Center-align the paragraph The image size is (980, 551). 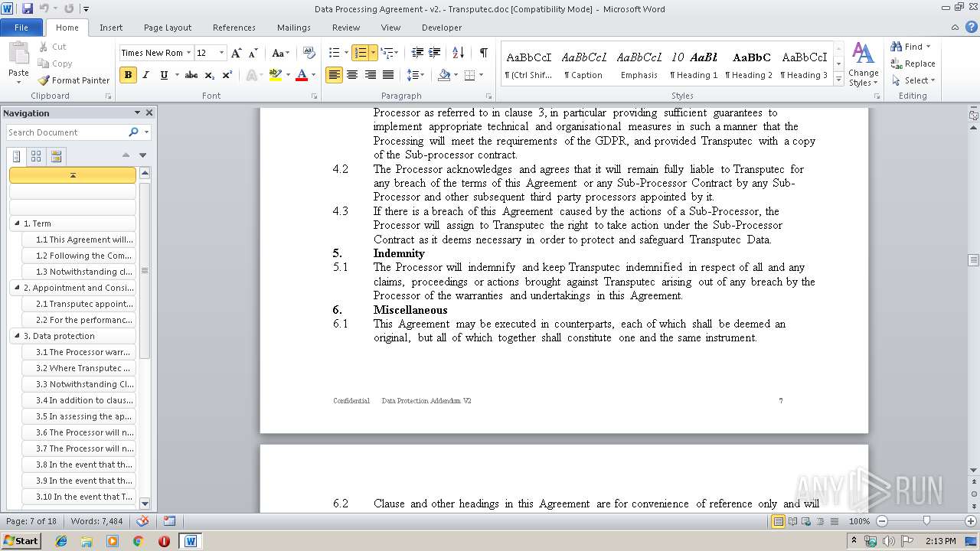352,75
